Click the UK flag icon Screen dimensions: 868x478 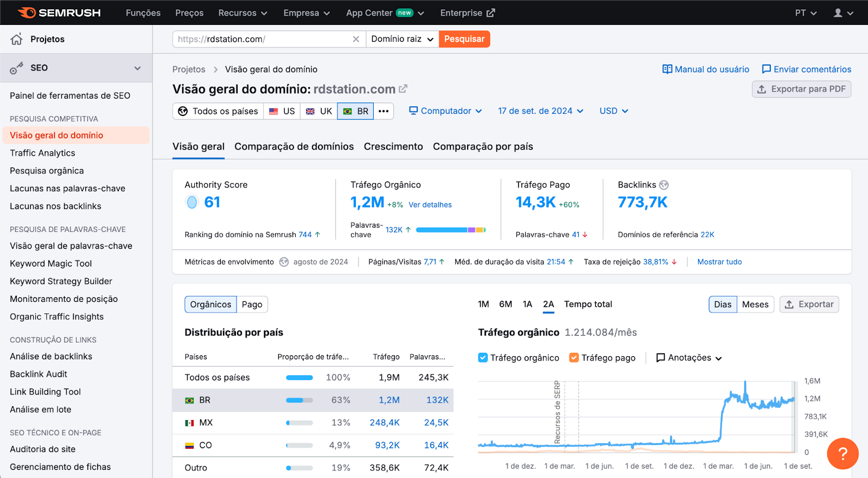pos(310,111)
